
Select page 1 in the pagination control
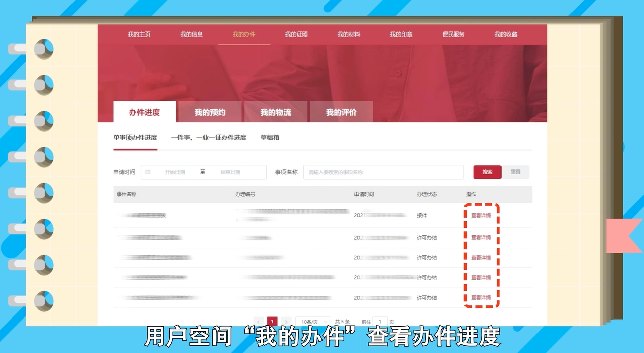click(272, 322)
